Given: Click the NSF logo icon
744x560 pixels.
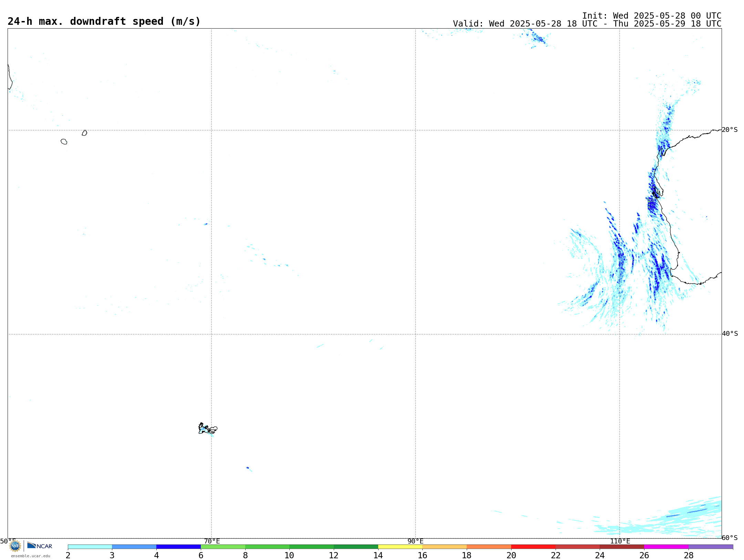Looking at the screenshot, I should pyautogui.click(x=15, y=546).
